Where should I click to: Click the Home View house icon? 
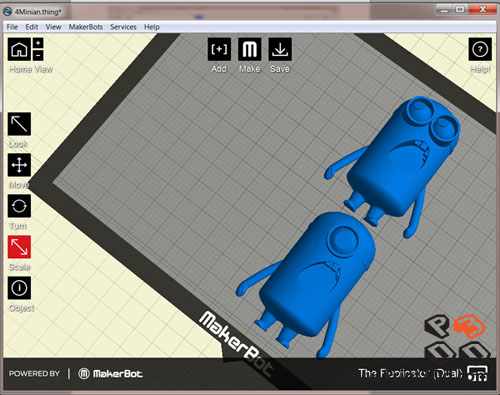tap(19, 49)
